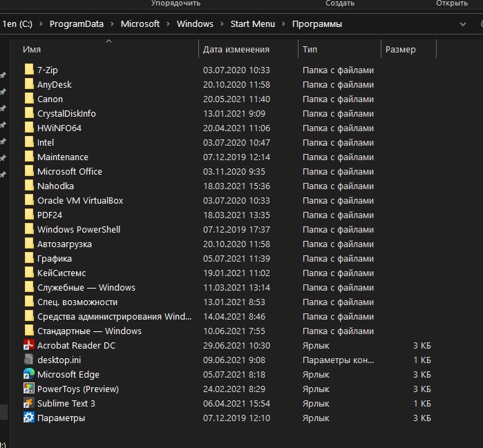Click the HWiNFO64 folder icon
Viewport: 483px width, 448px height.
29,128
